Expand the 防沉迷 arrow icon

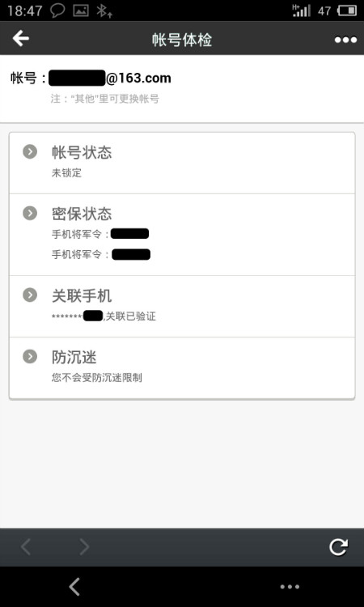[x=30, y=357]
